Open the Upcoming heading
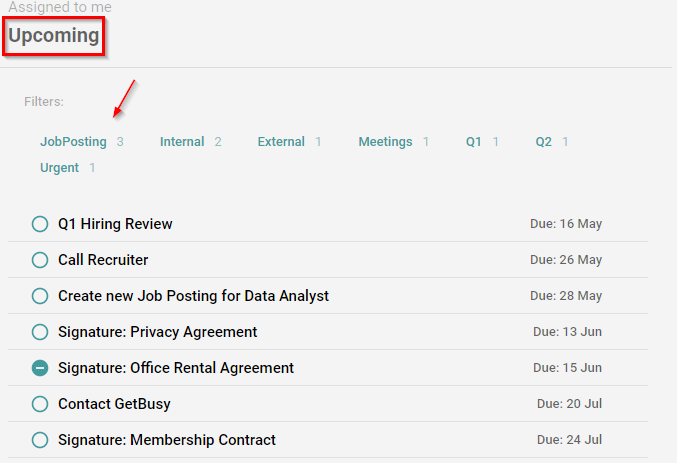 point(54,35)
